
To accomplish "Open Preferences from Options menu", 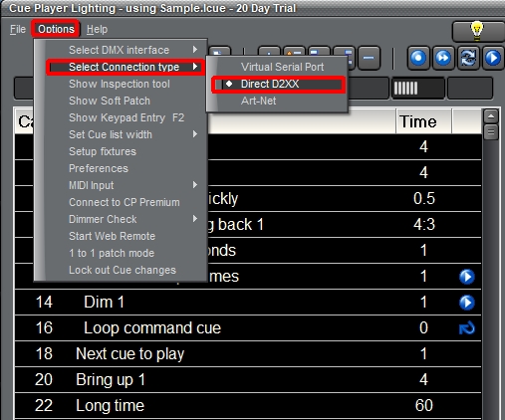I will click(x=99, y=168).
